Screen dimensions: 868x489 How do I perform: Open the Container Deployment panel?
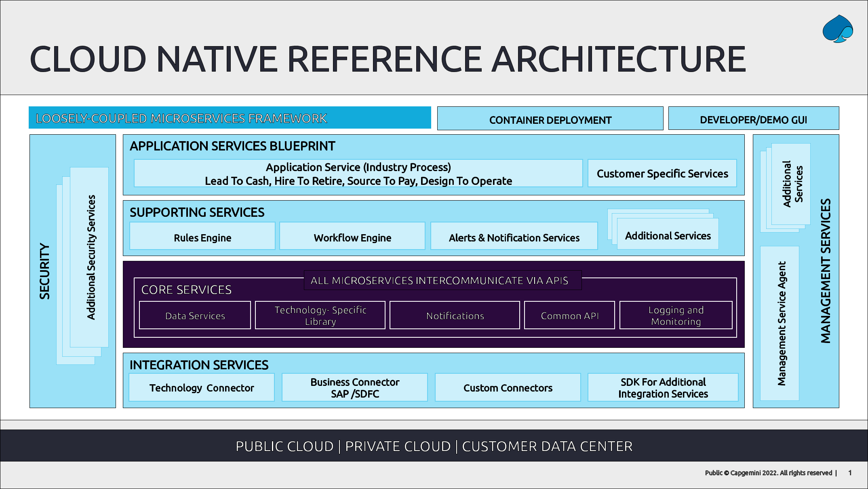[x=550, y=119]
